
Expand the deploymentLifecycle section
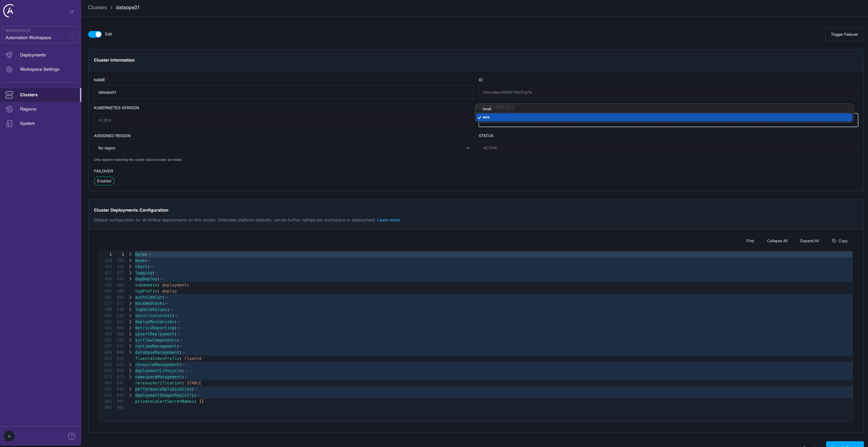[130, 371]
